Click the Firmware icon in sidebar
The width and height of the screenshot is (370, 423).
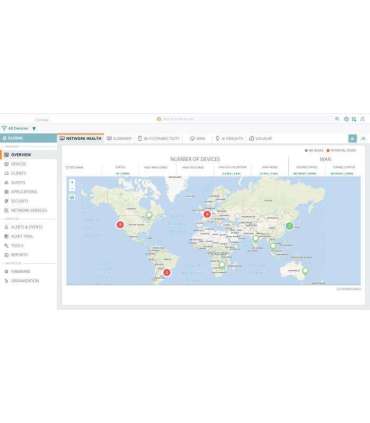6,271
